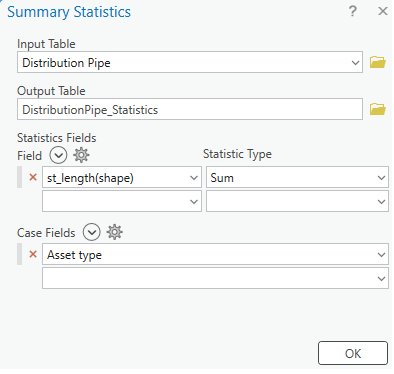
Task: Click the Case Fields label
Action: click(x=46, y=233)
